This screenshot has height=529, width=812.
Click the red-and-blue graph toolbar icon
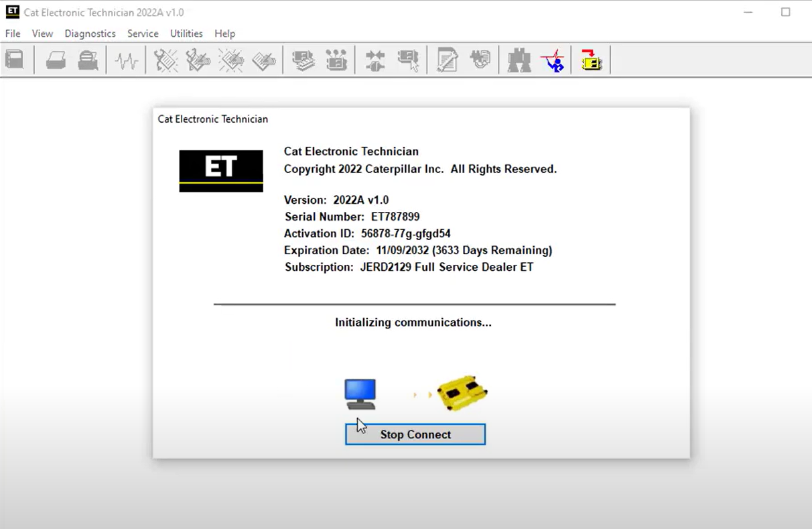tap(552, 60)
